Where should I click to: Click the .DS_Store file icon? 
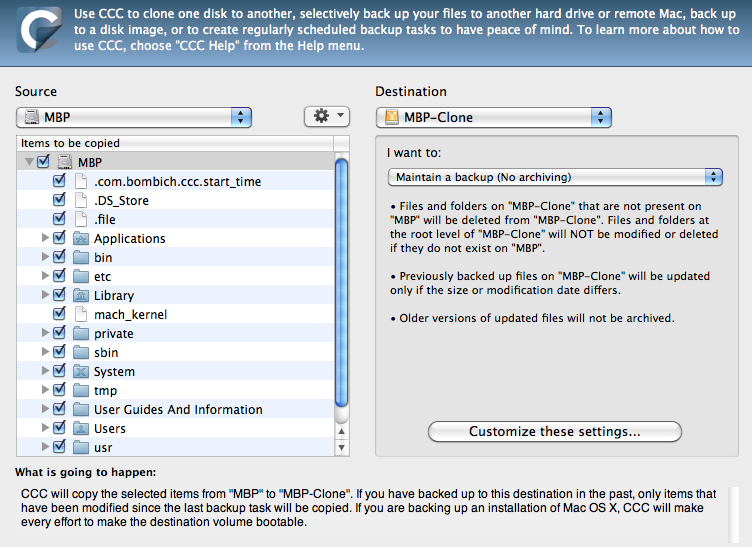point(81,200)
